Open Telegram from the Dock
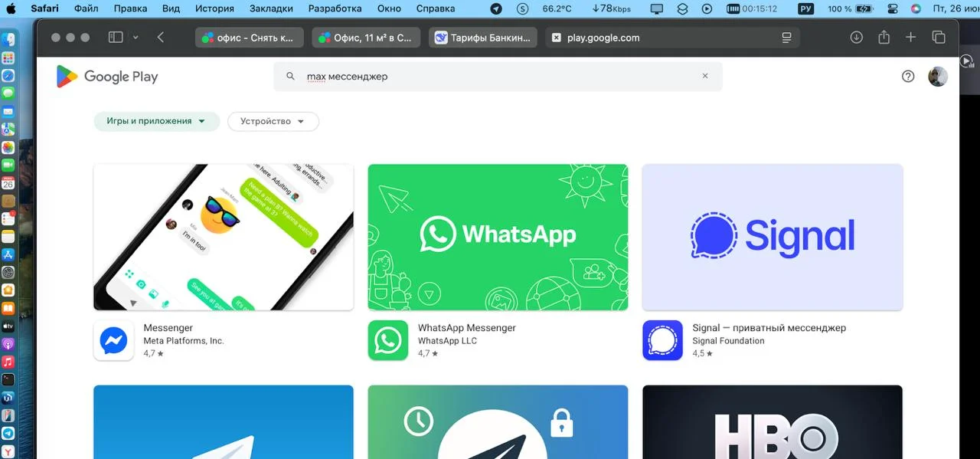The height and width of the screenshot is (459, 980). [8, 434]
